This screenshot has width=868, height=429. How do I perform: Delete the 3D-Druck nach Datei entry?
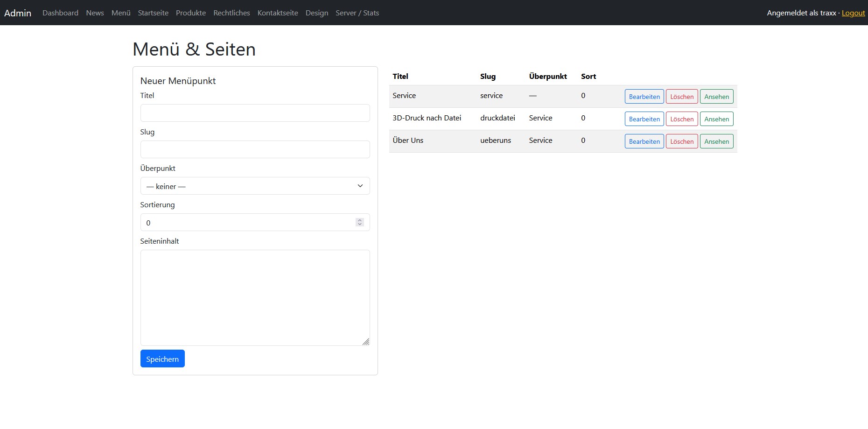[681, 119]
